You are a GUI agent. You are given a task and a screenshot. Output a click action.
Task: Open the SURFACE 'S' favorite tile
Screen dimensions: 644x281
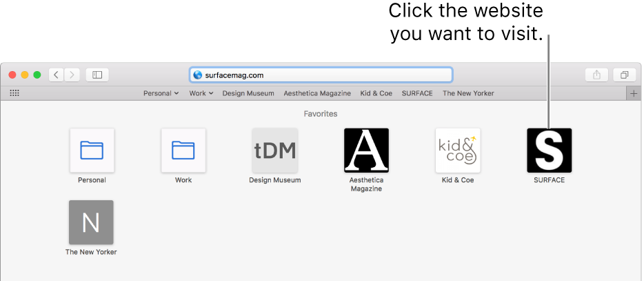coord(549,151)
